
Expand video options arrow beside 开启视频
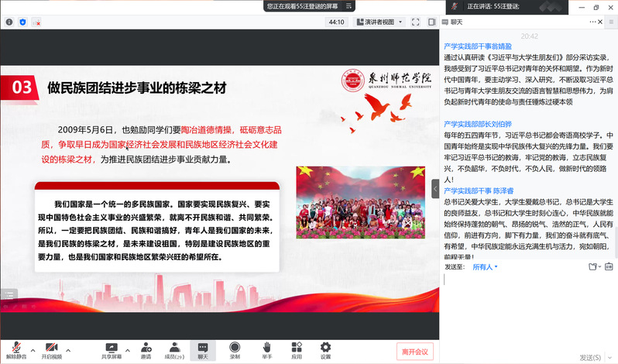point(67,349)
